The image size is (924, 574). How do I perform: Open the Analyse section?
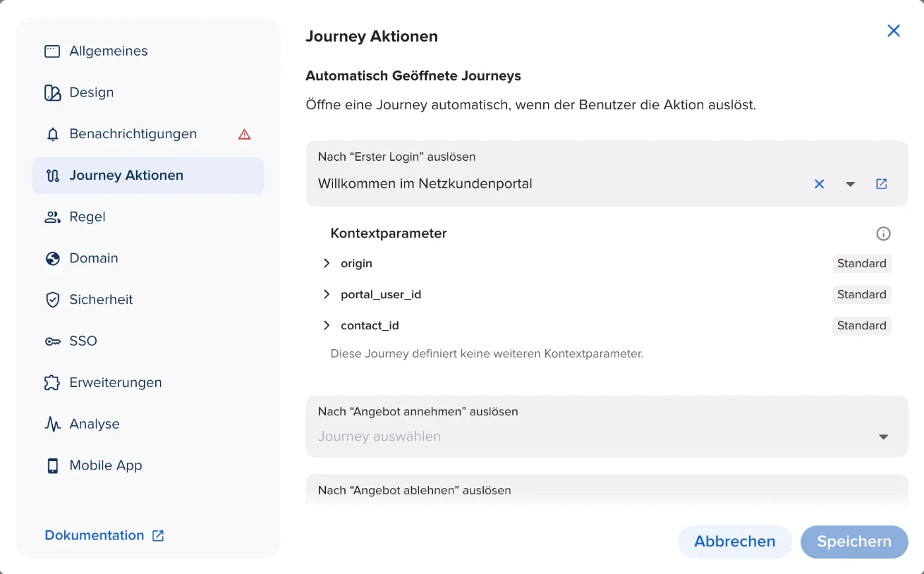pos(148,425)
